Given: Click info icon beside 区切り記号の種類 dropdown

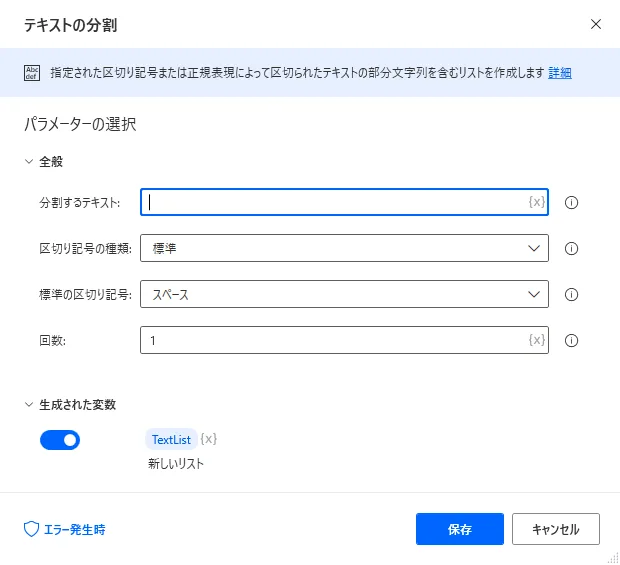Looking at the screenshot, I should (573, 248).
